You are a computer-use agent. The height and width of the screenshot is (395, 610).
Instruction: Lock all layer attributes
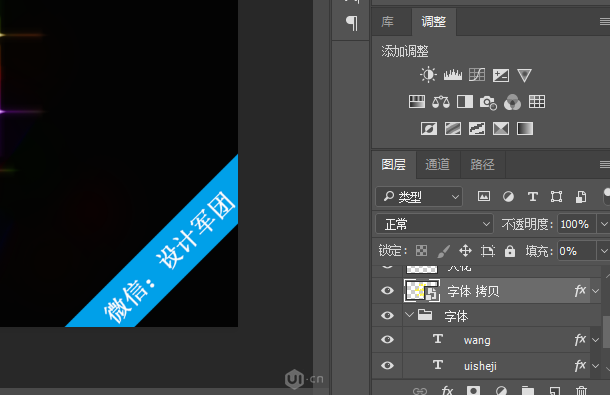[510, 251]
